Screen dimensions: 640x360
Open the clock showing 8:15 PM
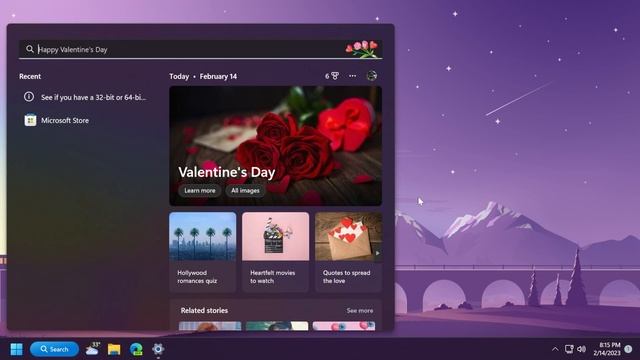point(607,349)
